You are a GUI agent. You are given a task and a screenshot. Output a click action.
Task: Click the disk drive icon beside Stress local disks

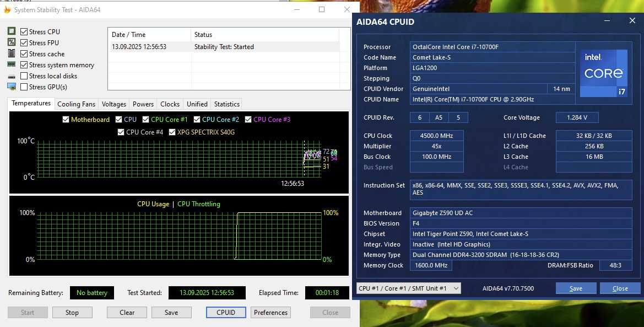(12, 76)
